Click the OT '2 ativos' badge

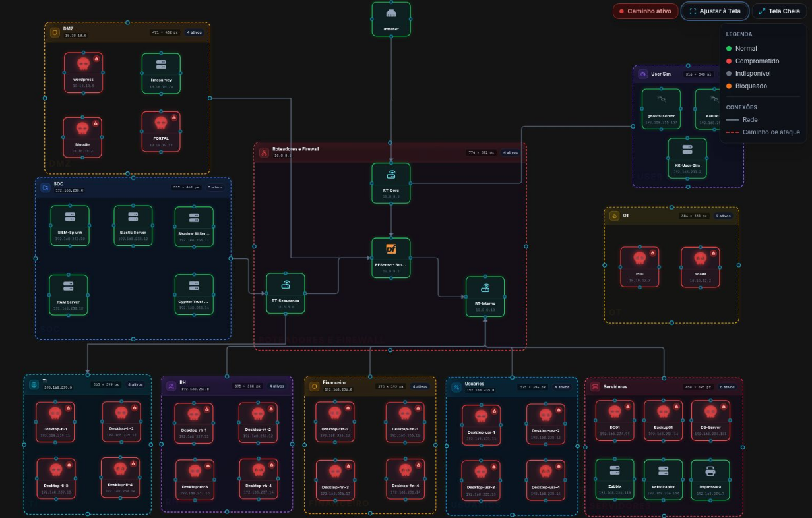[x=723, y=216]
